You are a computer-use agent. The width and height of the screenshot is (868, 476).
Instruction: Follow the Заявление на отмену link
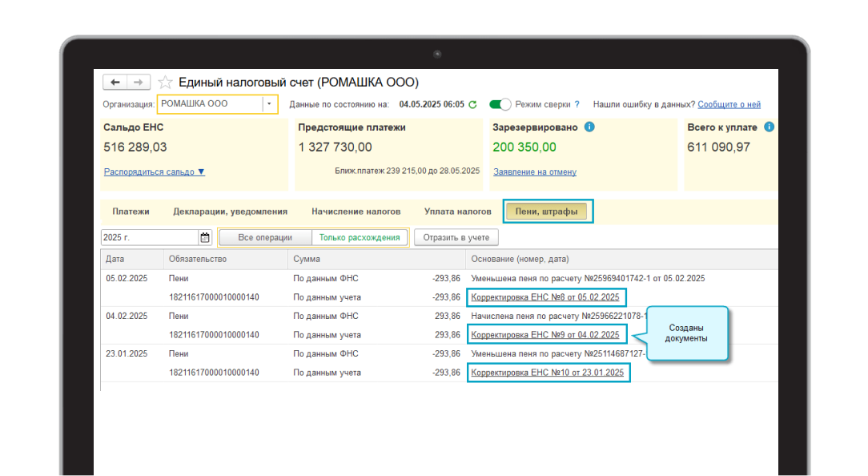pos(534,171)
